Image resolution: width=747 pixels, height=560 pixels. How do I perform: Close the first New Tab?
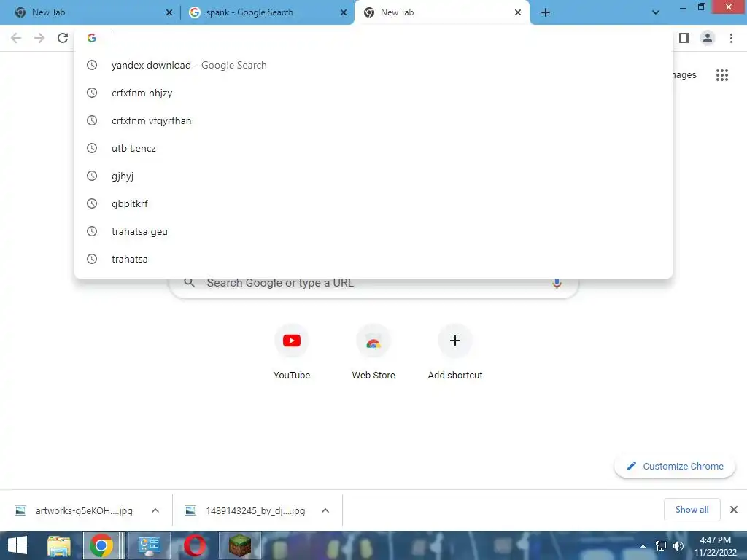coord(169,13)
